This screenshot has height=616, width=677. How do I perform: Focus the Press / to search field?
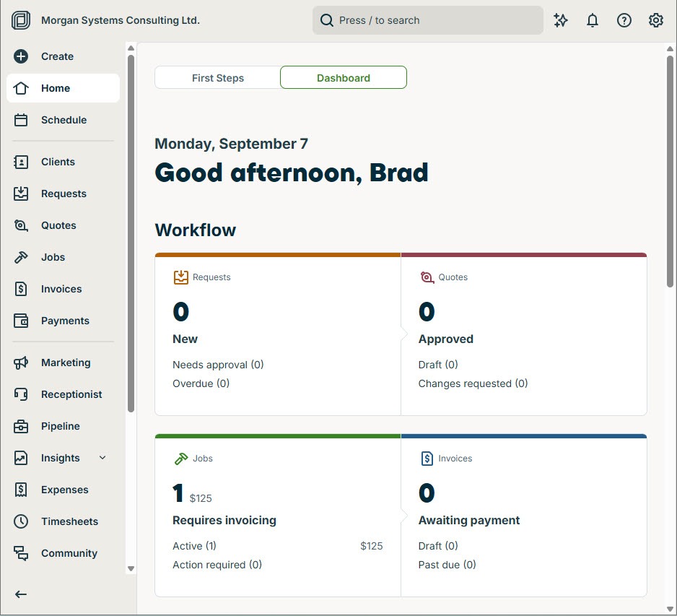click(x=427, y=20)
